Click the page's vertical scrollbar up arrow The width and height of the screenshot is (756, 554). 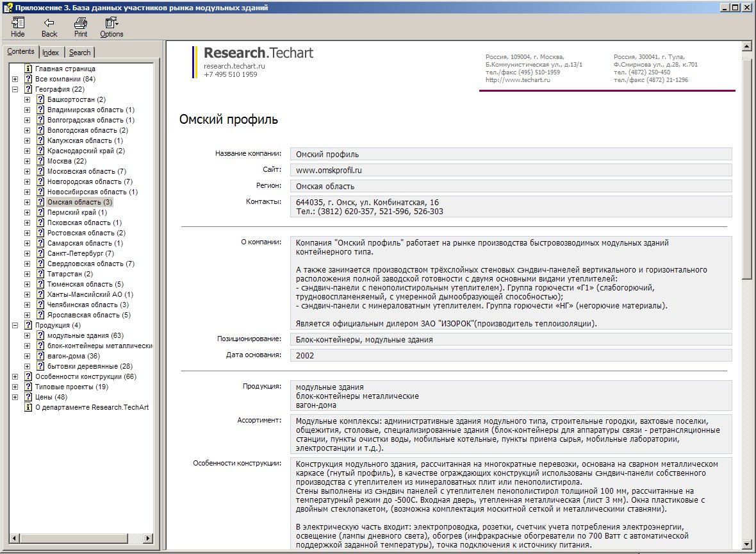[747, 46]
